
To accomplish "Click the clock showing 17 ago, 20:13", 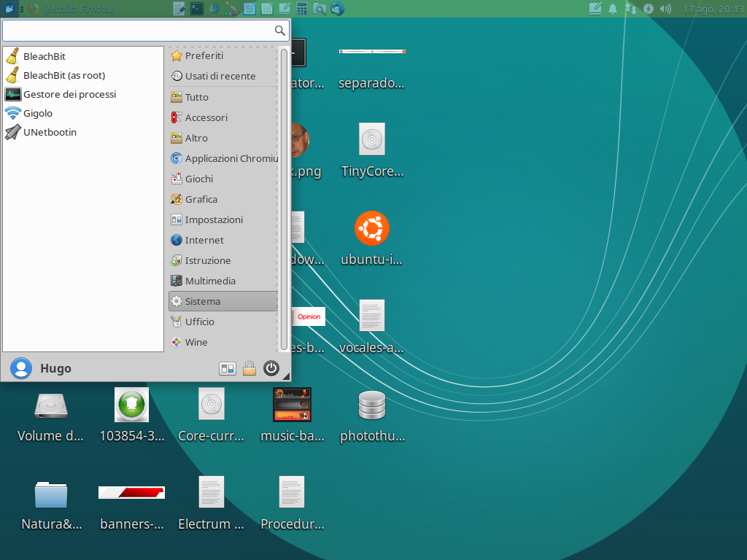I will 713,9.
